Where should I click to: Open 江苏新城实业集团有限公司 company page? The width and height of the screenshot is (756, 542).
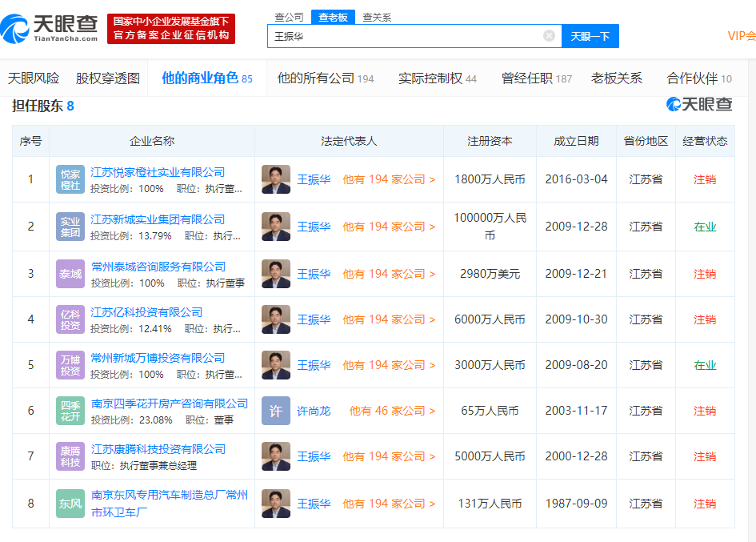pos(158,219)
